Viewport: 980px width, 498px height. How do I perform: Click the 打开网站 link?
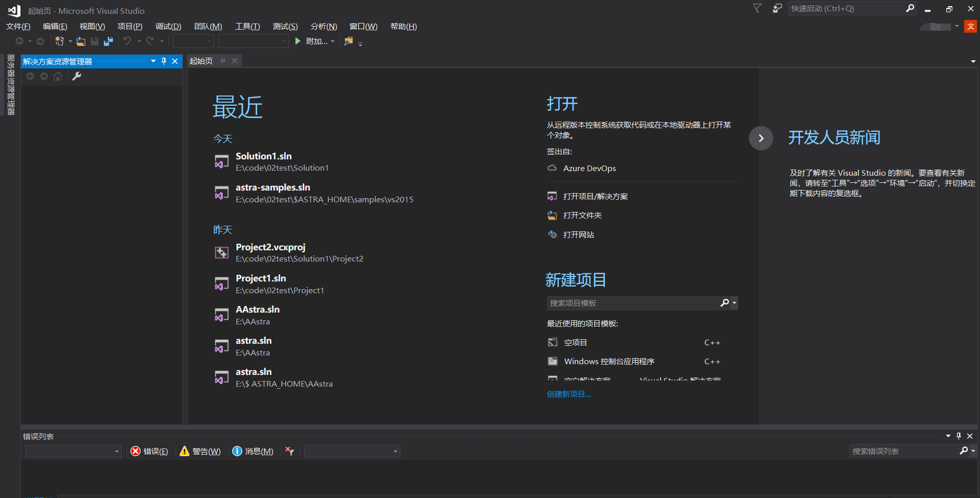coord(579,234)
